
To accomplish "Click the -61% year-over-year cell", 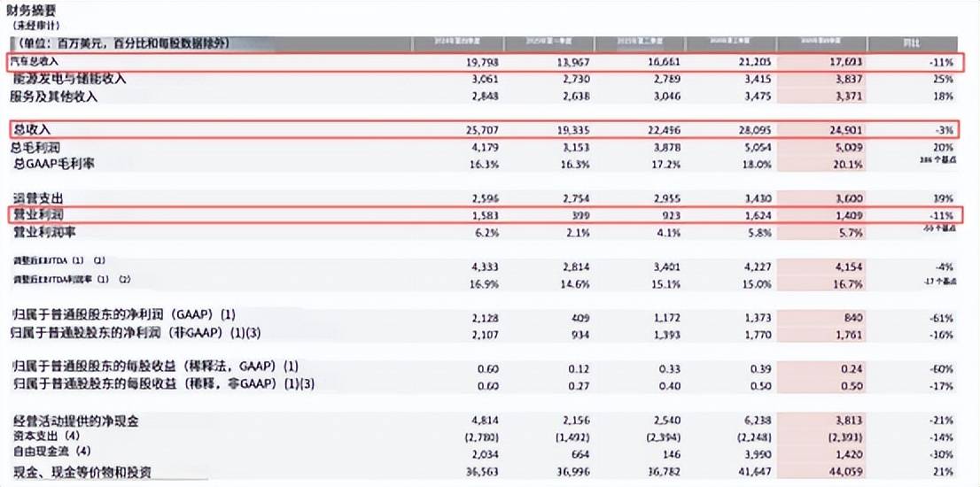I will [941, 318].
